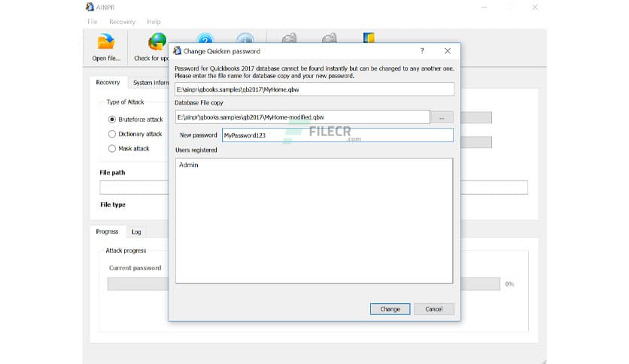Select Mask attack radio button
629x364 pixels.
[112, 148]
